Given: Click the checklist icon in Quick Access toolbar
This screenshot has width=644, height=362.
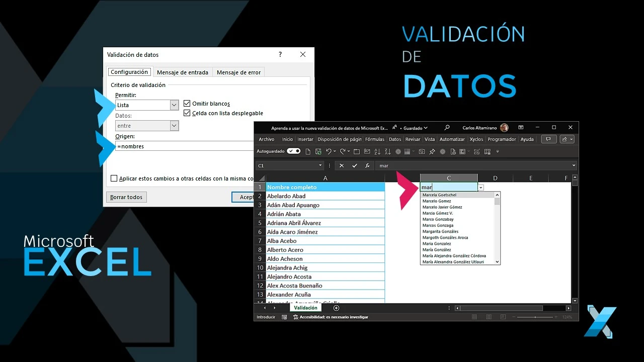Looking at the screenshot, I should pos(476,151).
